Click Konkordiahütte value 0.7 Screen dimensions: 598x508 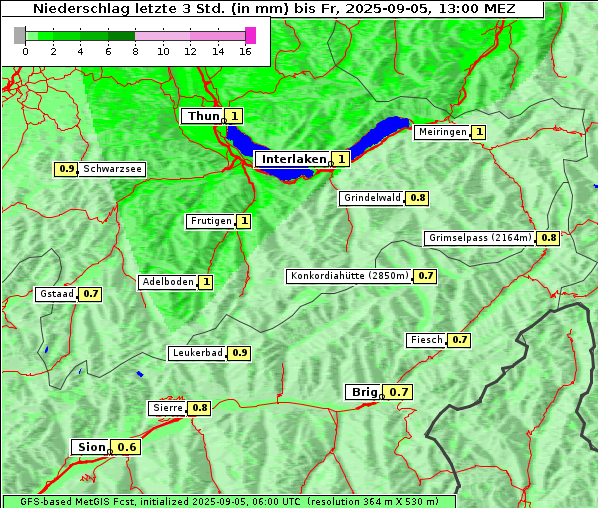[x=425, y=276]
